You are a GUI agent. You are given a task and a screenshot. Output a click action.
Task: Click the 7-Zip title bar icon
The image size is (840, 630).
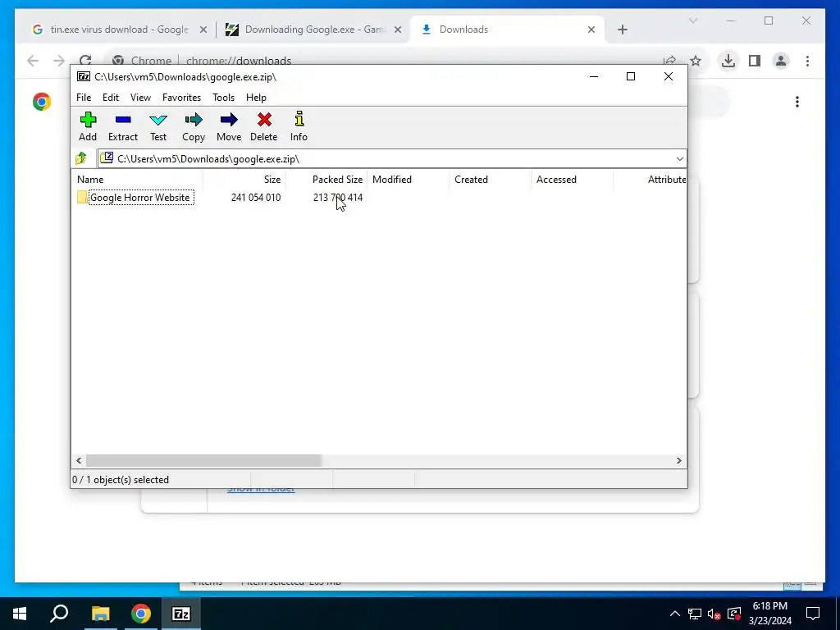[x=84, y=76]
